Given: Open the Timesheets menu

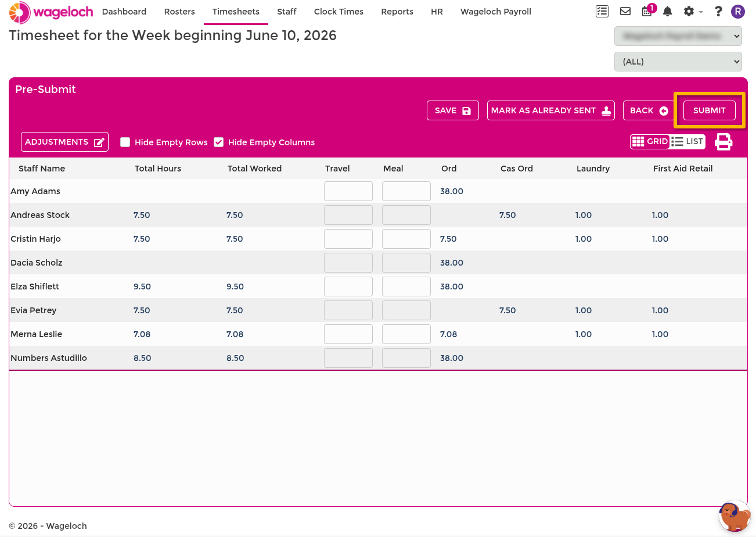Looking at the screenshot, I should [236, 12].
